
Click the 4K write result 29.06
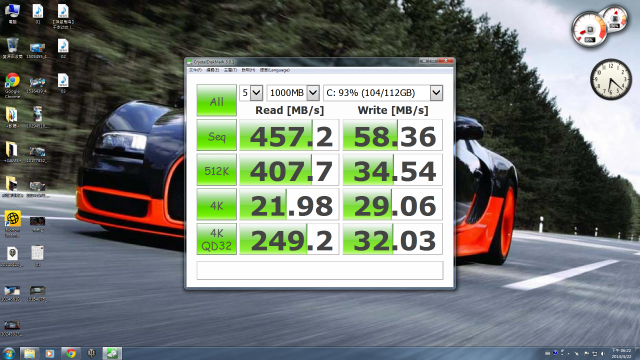(393, 204)
